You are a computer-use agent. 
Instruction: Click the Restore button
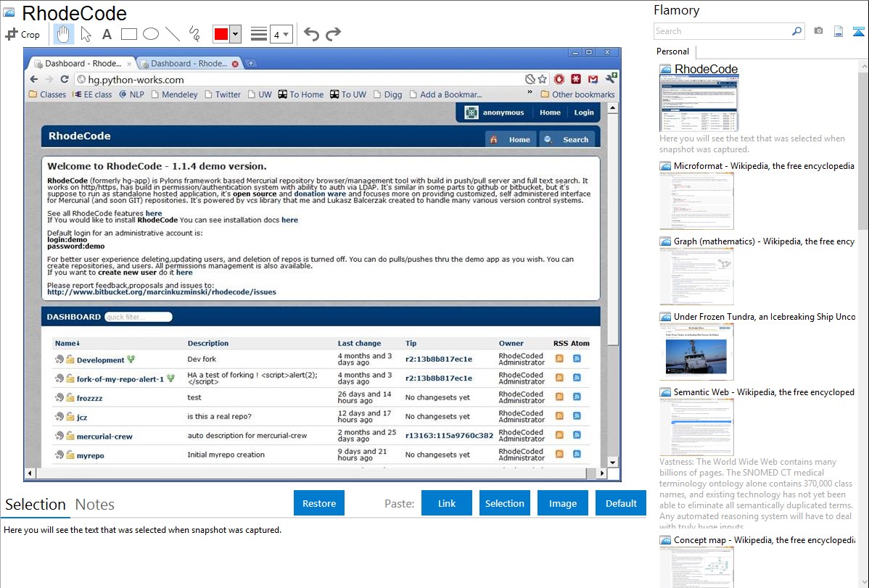tap(319, 503)
